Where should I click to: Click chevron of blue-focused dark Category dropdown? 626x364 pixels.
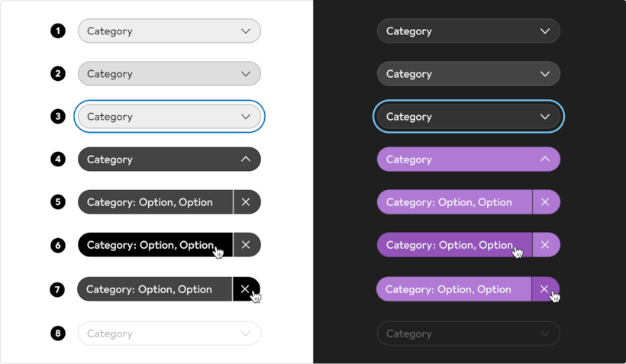(x=545, y=117)
